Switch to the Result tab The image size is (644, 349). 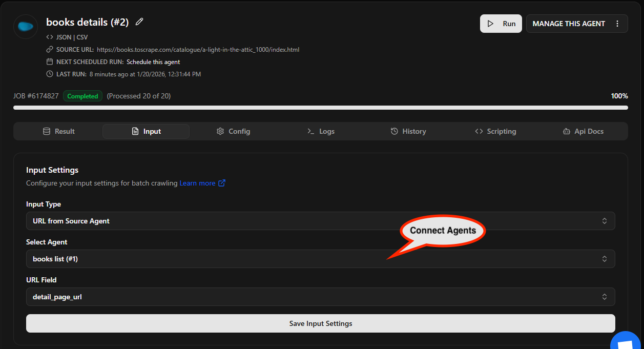point(59,131)
